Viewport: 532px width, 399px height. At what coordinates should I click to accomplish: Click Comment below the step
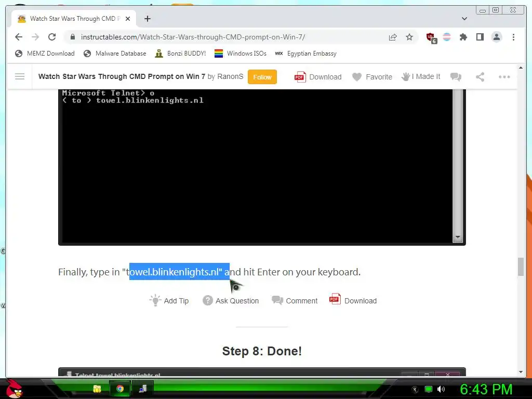[295, 301]
